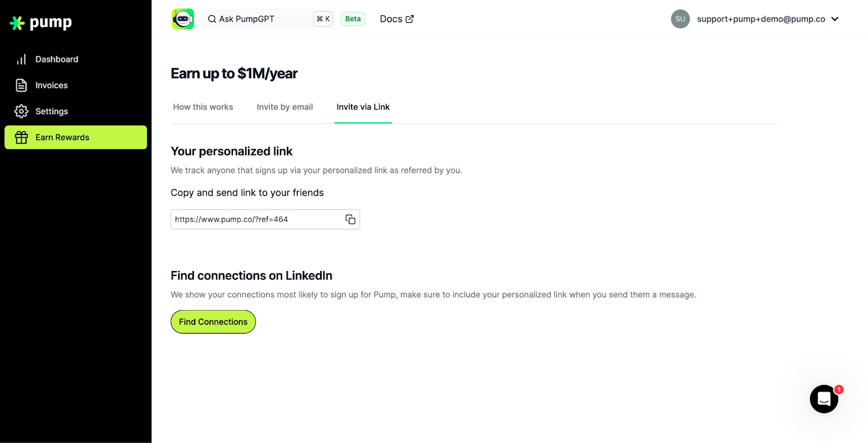
Task: Select the Invite via Link tab
Action: pos(363,107)
